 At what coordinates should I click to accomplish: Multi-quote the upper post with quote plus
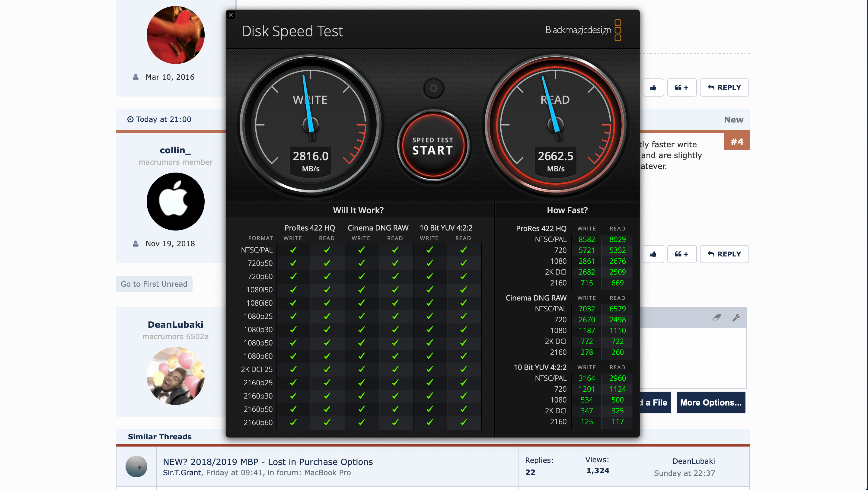(682, 87)
